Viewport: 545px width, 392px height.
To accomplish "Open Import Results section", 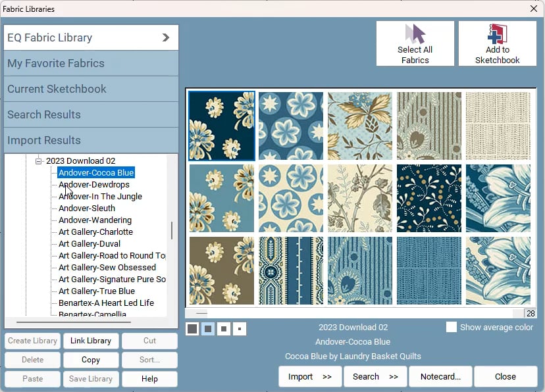I will click(x=91, y=140).
